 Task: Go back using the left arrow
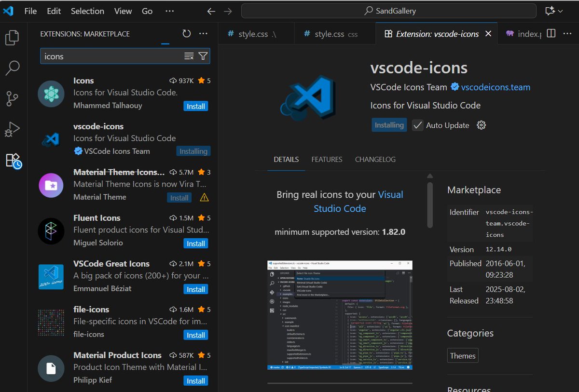click(211, 11)
